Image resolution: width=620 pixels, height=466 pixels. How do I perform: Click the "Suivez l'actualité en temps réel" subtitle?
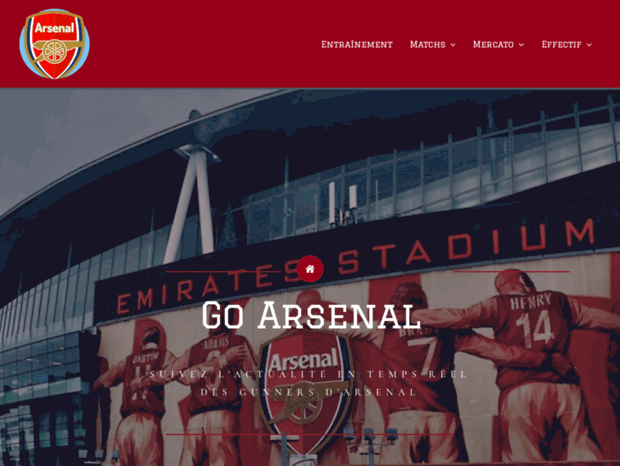(308, 374)
